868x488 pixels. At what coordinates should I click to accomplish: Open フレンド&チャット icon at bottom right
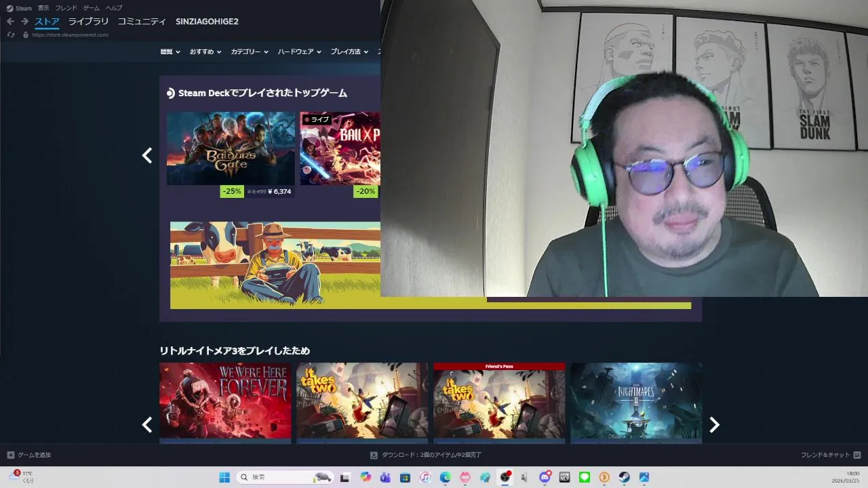click(x=857, y=455)
